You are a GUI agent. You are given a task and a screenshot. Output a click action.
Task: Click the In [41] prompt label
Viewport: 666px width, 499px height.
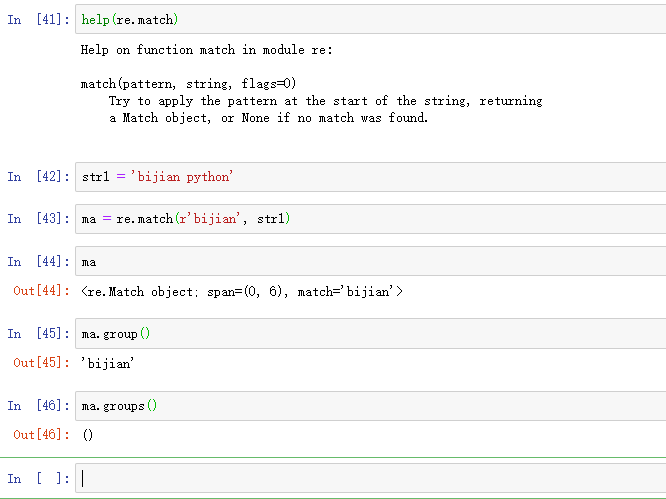[39, 20]
